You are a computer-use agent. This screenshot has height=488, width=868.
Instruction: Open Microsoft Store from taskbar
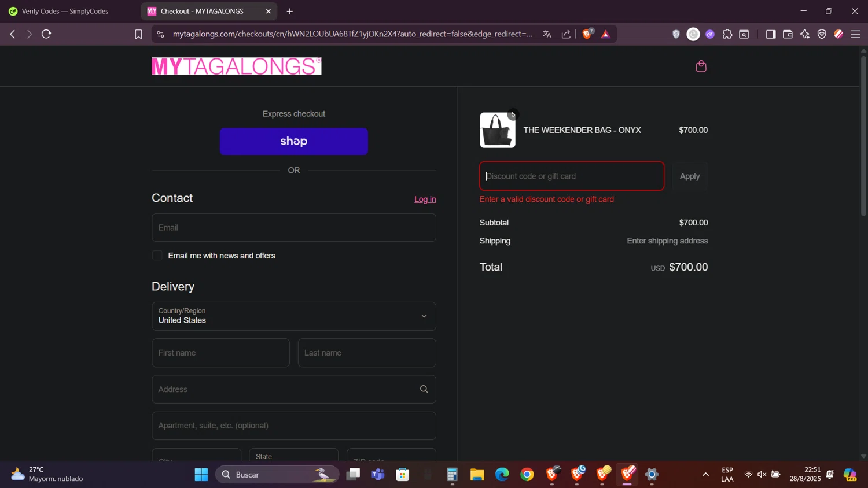pos(403,475)
